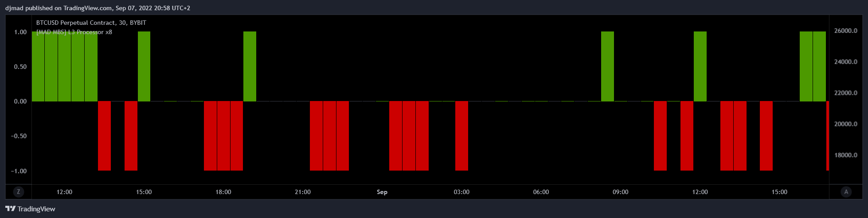Select the [MAD MBS] L3 Processor x8 label
Viewport: 868px width, 218px height.
point(74,32)
